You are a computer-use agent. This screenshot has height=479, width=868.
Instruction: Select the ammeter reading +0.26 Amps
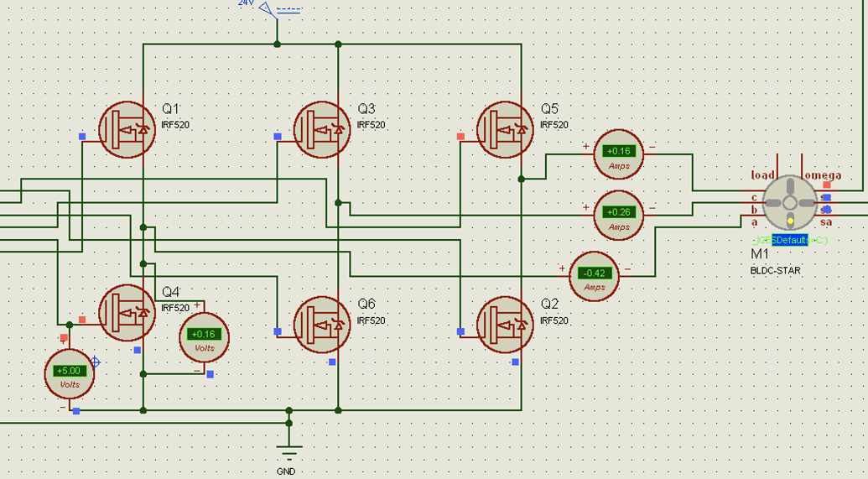pos(619,216)
